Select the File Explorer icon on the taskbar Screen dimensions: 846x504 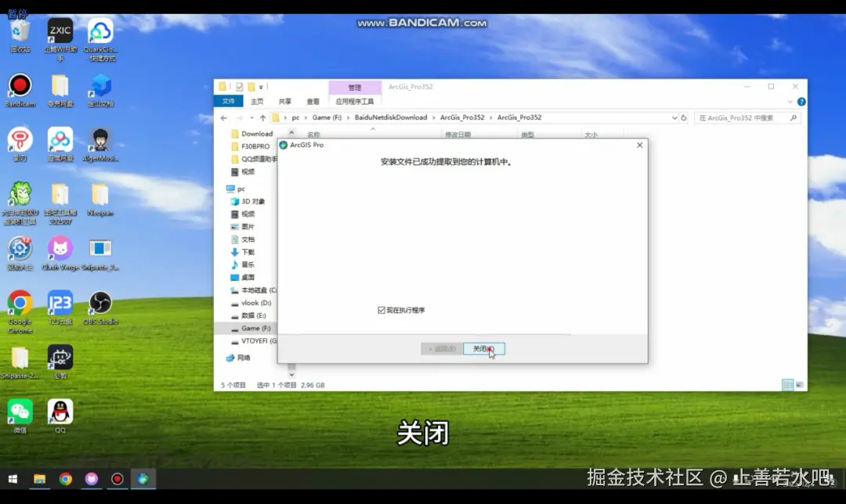[38, 477]
